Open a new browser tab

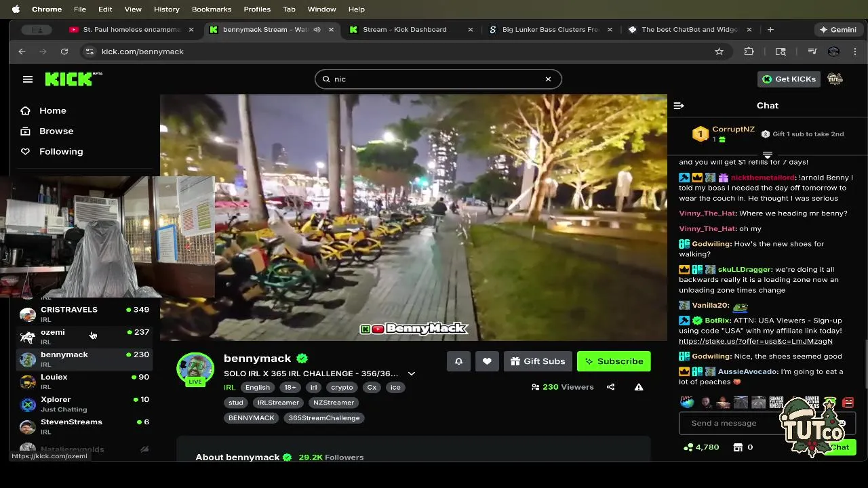[770, 30]
